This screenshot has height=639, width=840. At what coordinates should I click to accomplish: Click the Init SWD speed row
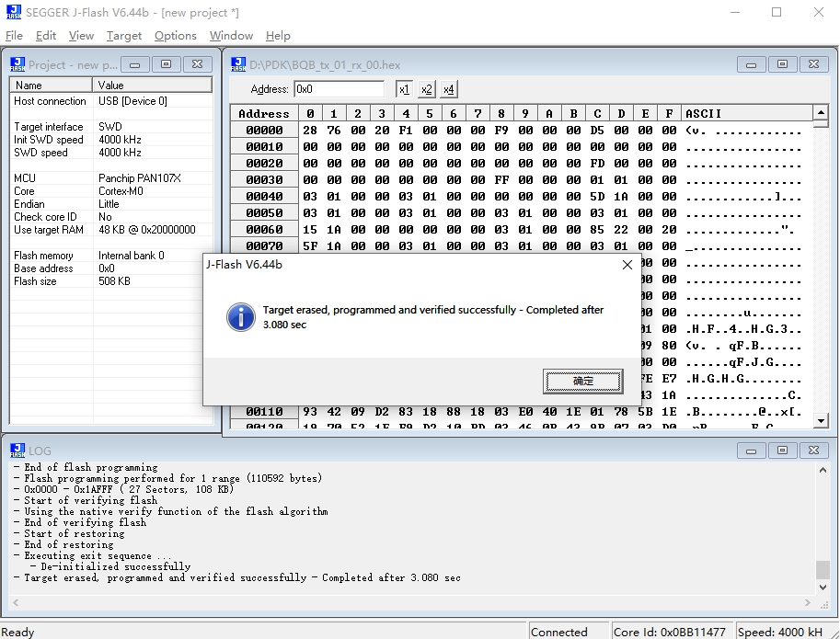pos(111,140)
